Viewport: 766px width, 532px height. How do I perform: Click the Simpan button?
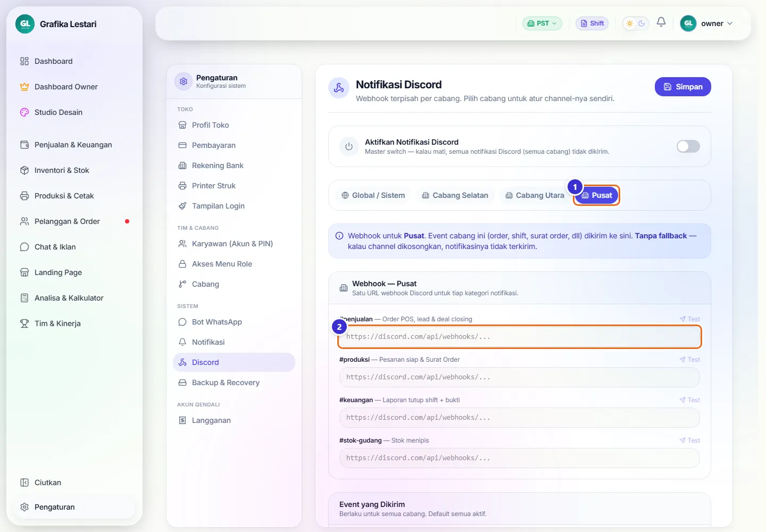(x=683, y=87)
